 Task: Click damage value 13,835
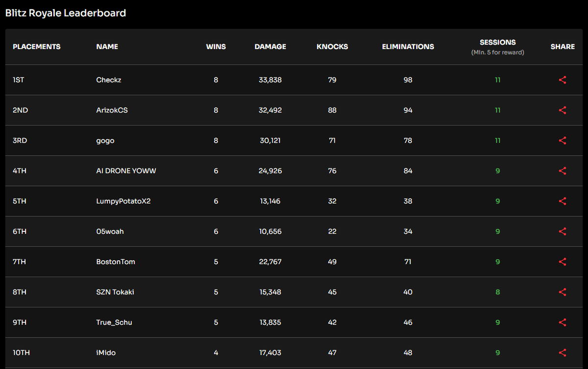[x=270, y=322]
